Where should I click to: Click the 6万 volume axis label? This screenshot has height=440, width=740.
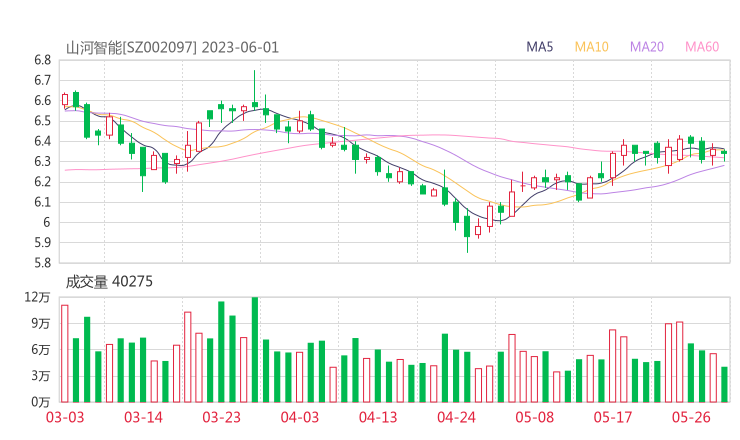(41, 350)
